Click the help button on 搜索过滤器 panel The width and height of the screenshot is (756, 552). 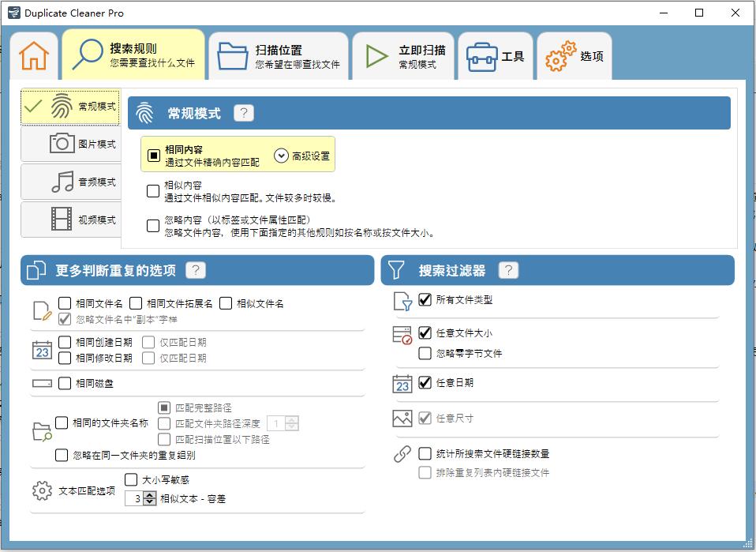coord(507,270)
